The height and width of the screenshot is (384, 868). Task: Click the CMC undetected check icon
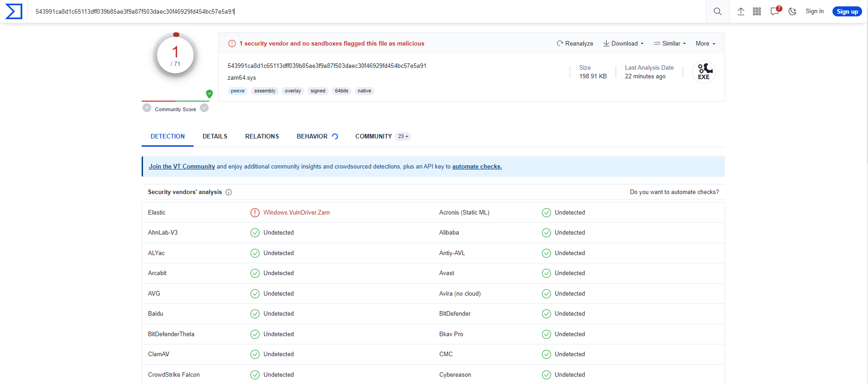[x=546, y=354]
